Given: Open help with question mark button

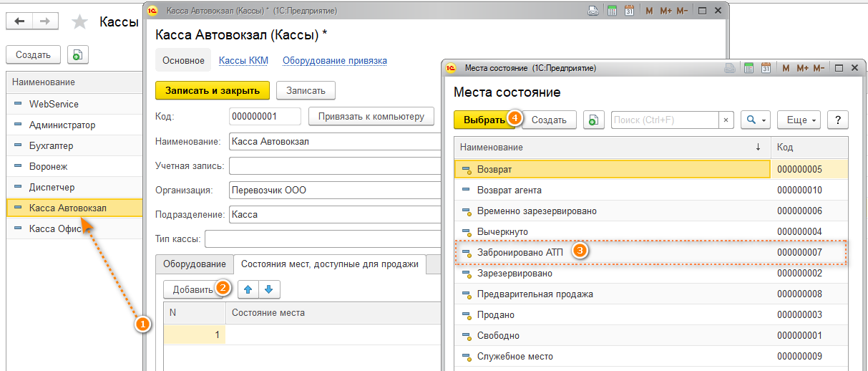Looking at the screenshot, I should click(x=837, y=120).
